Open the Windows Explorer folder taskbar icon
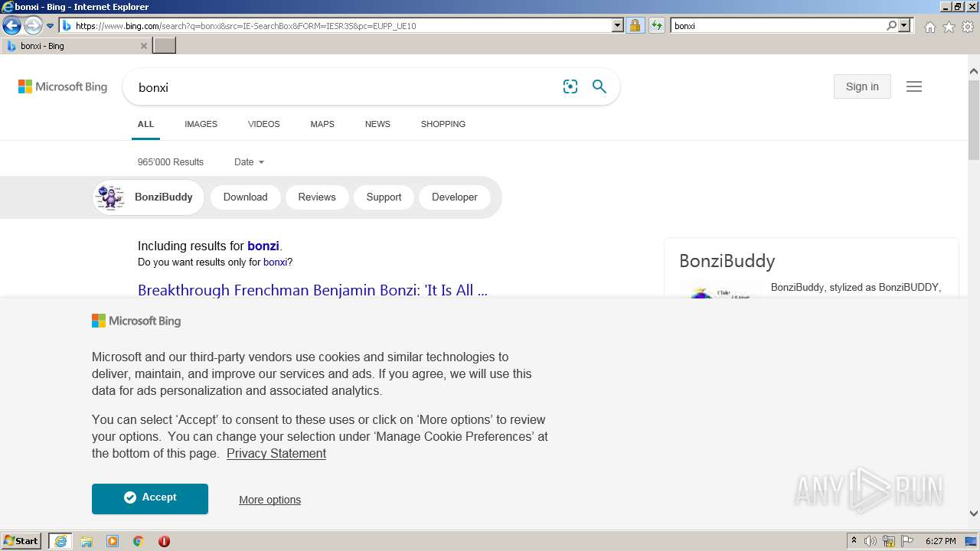Screen dimensions: 980x551 87,541
